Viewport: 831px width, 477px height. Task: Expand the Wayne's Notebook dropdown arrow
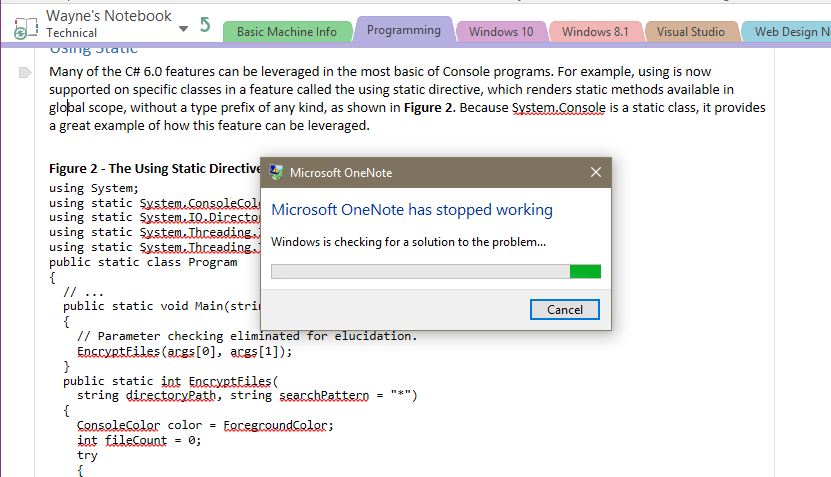pyautogui.click(x=183, y=29)
